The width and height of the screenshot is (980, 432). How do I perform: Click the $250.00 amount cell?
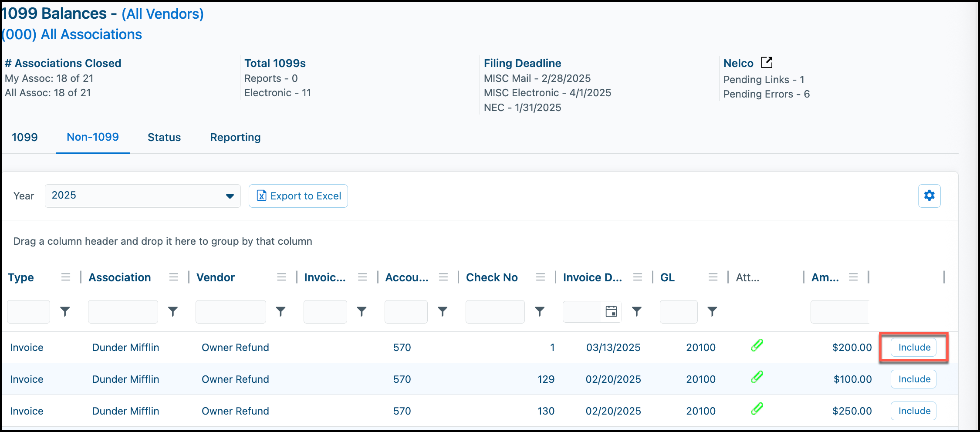coord(852,411)
